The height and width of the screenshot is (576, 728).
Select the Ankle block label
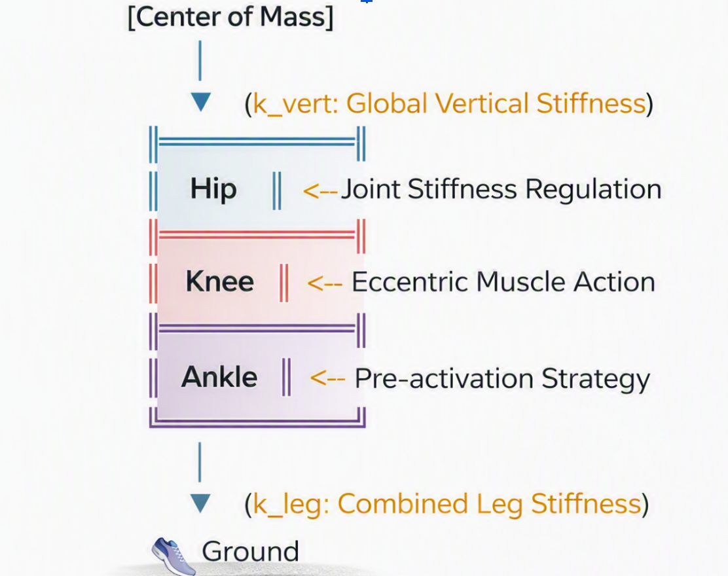click(x=219, y=376)
